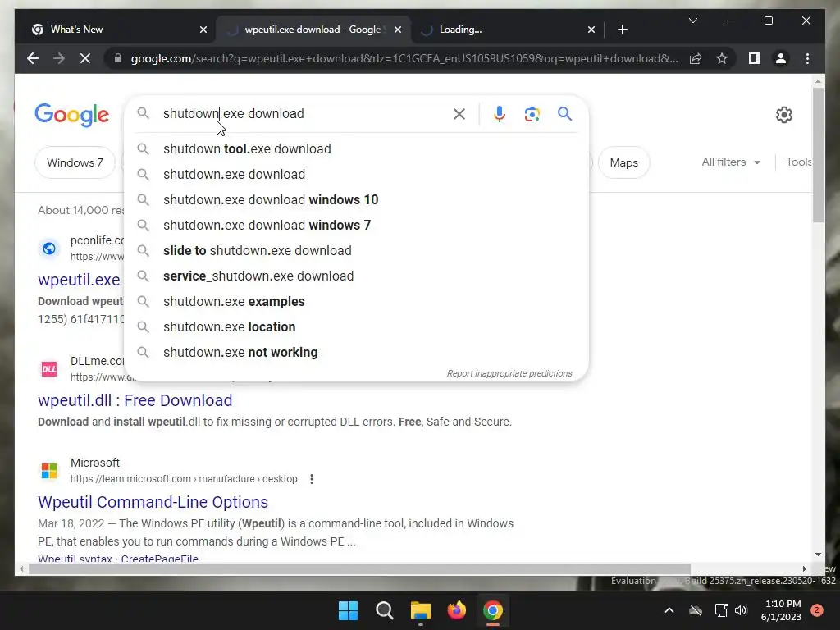Switch to wpeutil.exe download Google tab

(313, 30)
